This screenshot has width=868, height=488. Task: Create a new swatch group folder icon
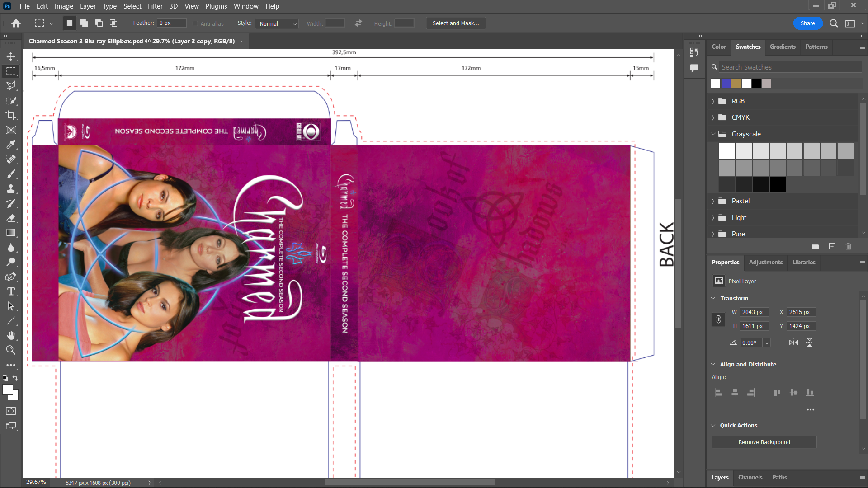(x=815, y=246)
